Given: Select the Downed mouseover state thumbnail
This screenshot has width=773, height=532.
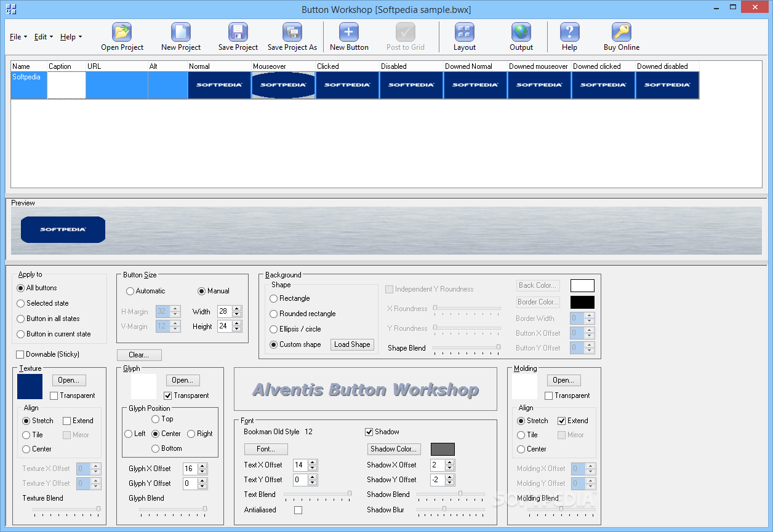Looking at the screenshot, I should 540,85.
